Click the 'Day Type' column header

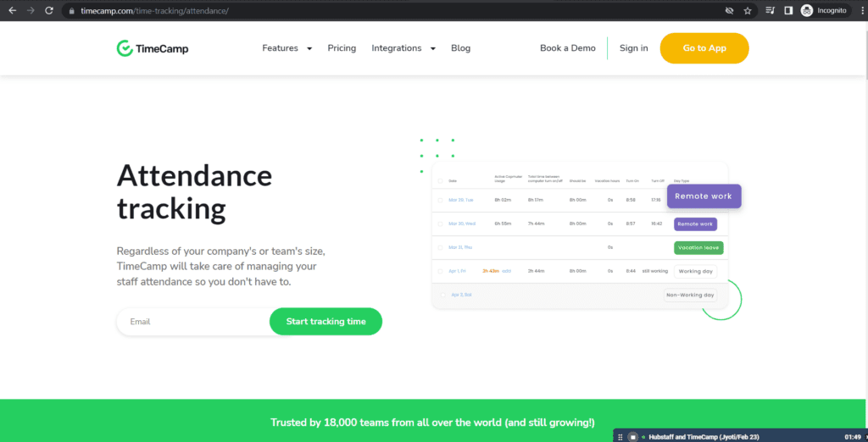[x=682, y=181]
